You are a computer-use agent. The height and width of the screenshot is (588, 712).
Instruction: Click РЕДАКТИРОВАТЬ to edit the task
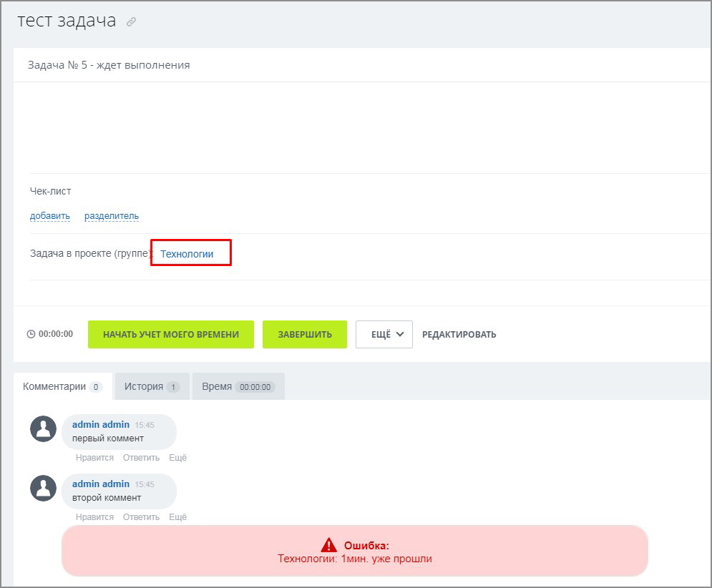point(459,335)
